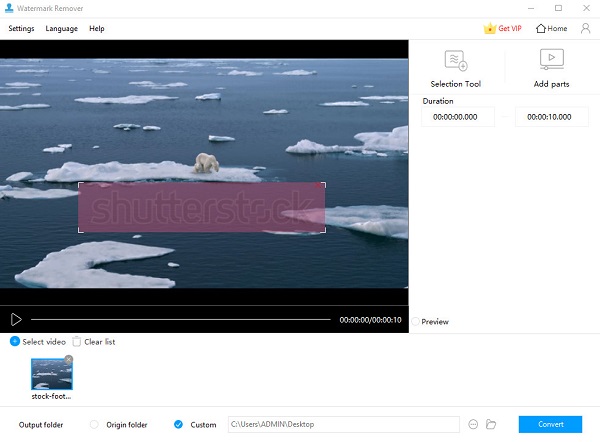Click the Duration end time field
The width and height of the screenshot is (600, 442).
click(551, 117)
